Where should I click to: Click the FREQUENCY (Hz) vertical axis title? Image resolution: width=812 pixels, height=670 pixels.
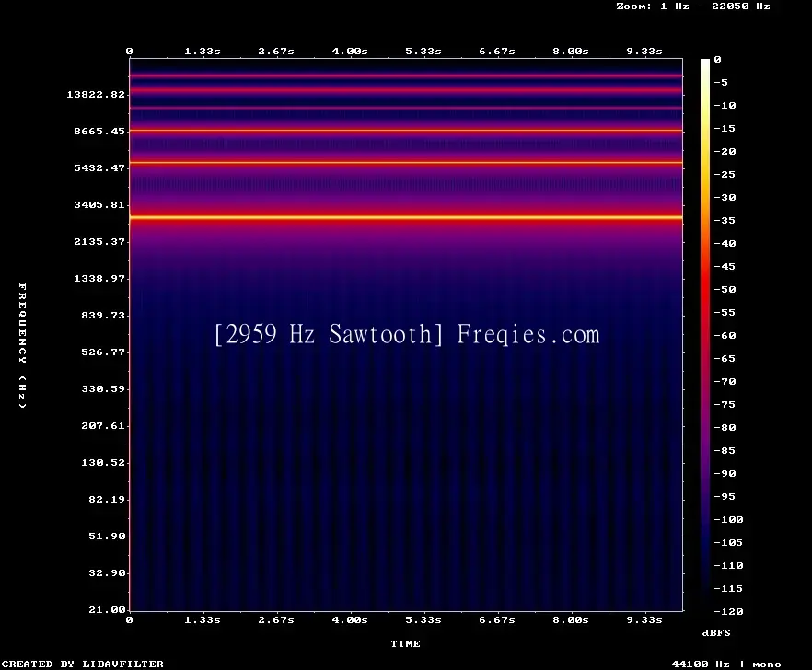(x=22, y=345)
